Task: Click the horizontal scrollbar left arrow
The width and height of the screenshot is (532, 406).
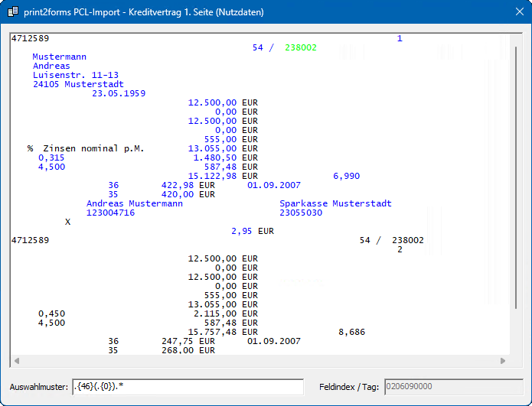Action: (15, 361)
